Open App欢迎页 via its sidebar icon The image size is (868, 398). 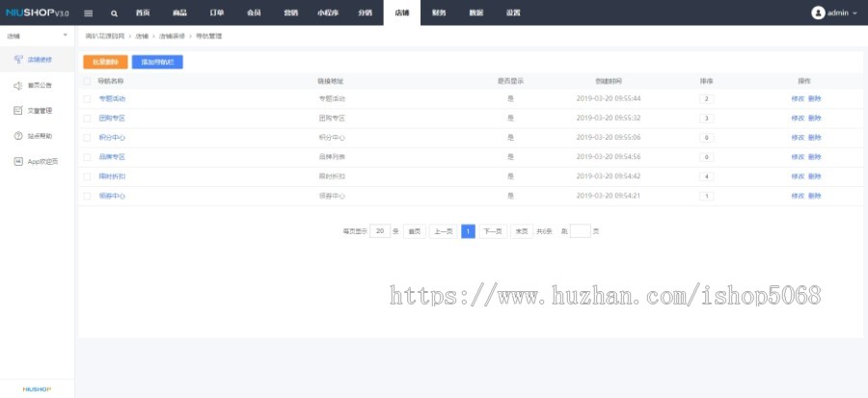pyautogui.click(x=18, y=161)
